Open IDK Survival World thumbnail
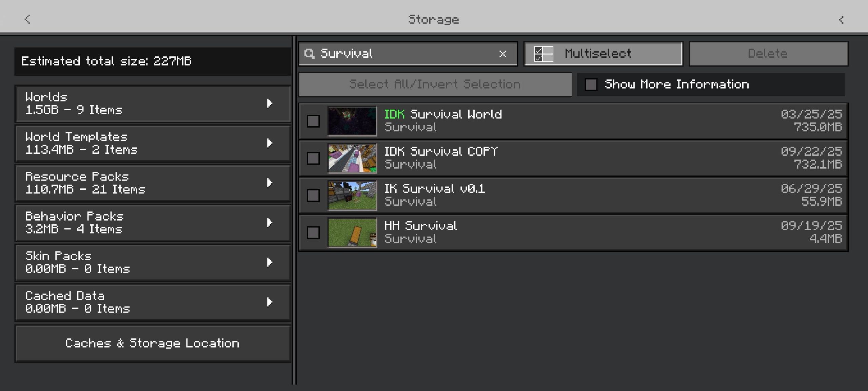Image resolution: width=868 pixels, height=391 pixels. pos(352,121)
